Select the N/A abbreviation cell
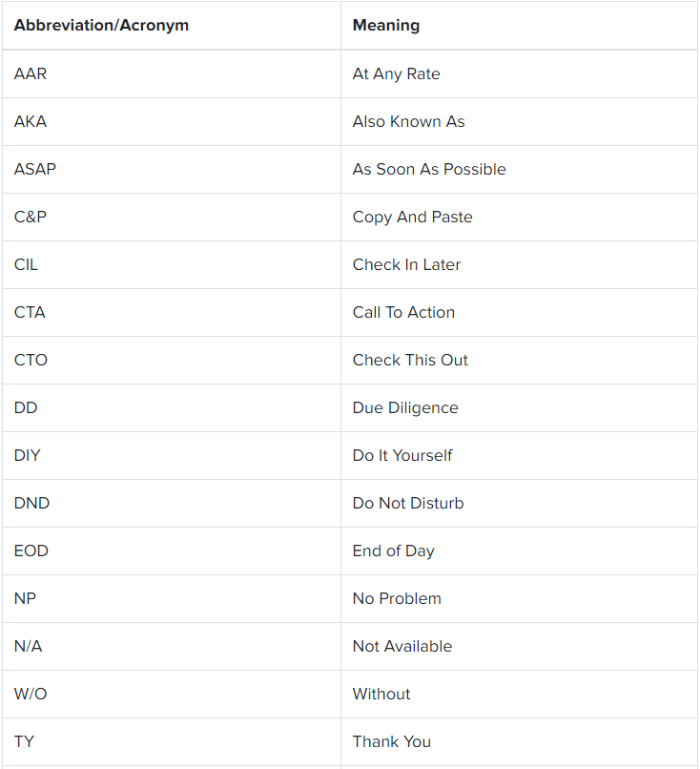 coord(172,646)
